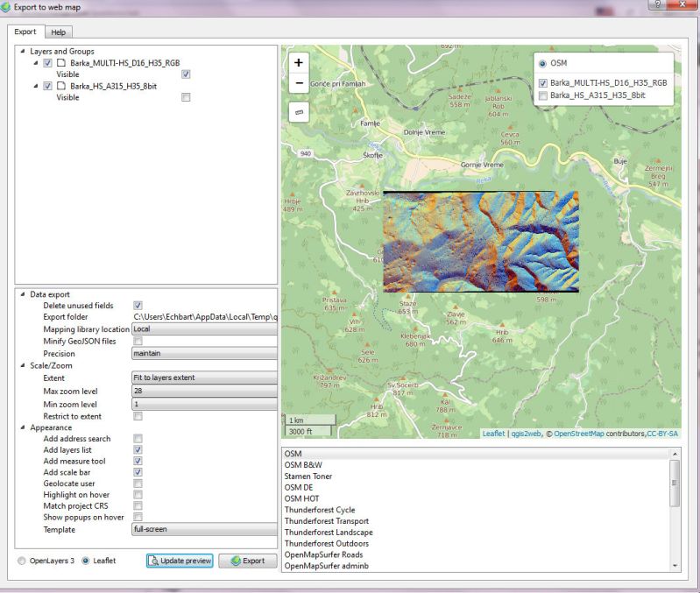The width and height of the screenshot is (700, 593).
Task: Zoom in on the map preview
Action: [x=299, y=63]
